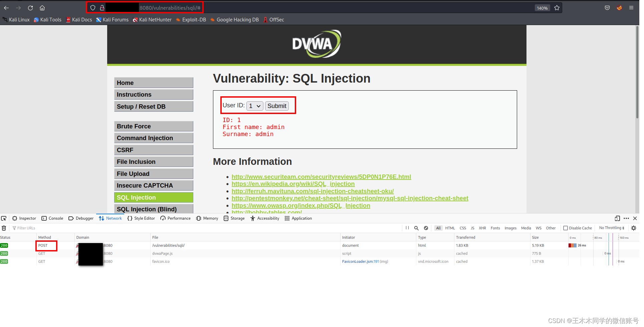Viewport: 644px width, 327px height.
Task: Switch to the Inspector tab
Action: pyautogui.click(x=24, y=218)
